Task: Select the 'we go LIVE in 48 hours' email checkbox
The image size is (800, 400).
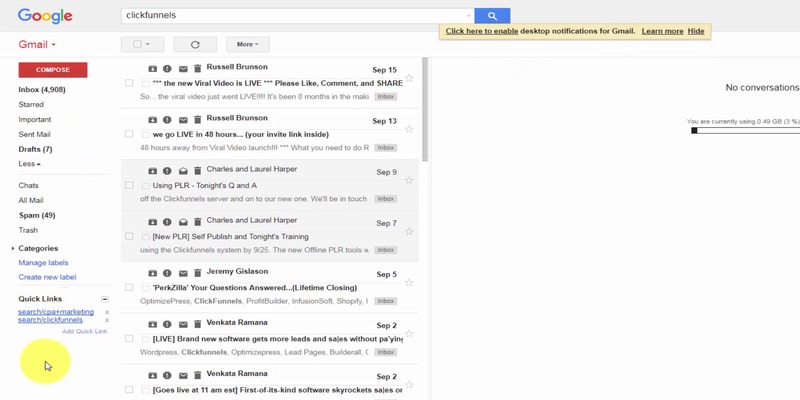Action: click(x=129, y=134)
